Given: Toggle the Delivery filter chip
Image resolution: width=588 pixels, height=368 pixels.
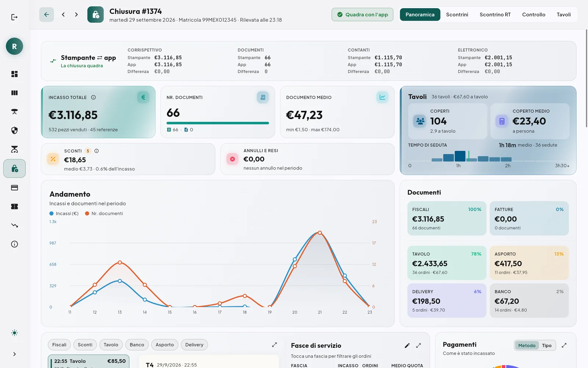Looking at the screenshot, I should [194, 345].
